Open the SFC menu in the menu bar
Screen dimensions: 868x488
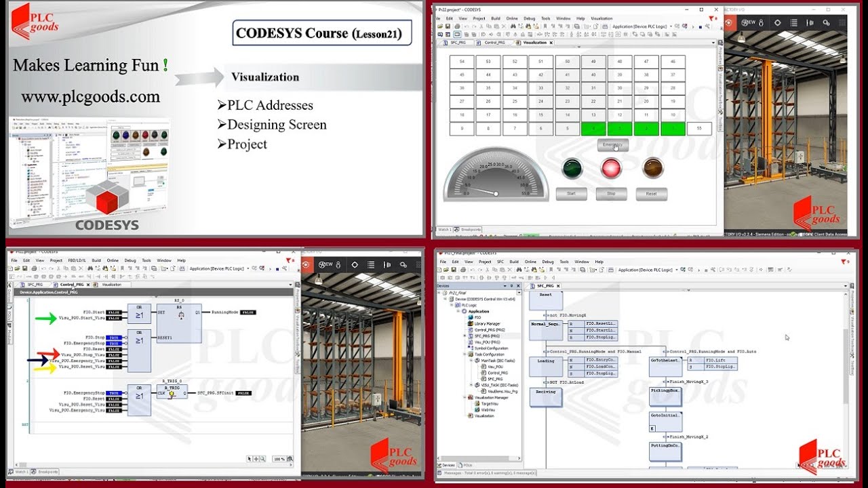coord(500,262)
